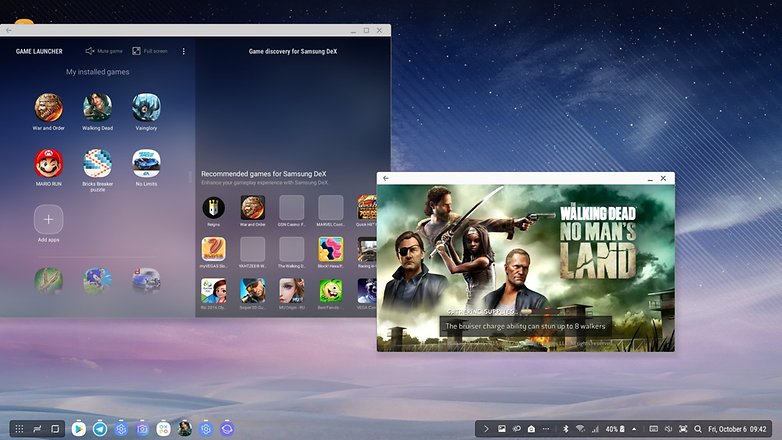
Task: Select War and Order in recommended games
Action: [x=253, y=208]
